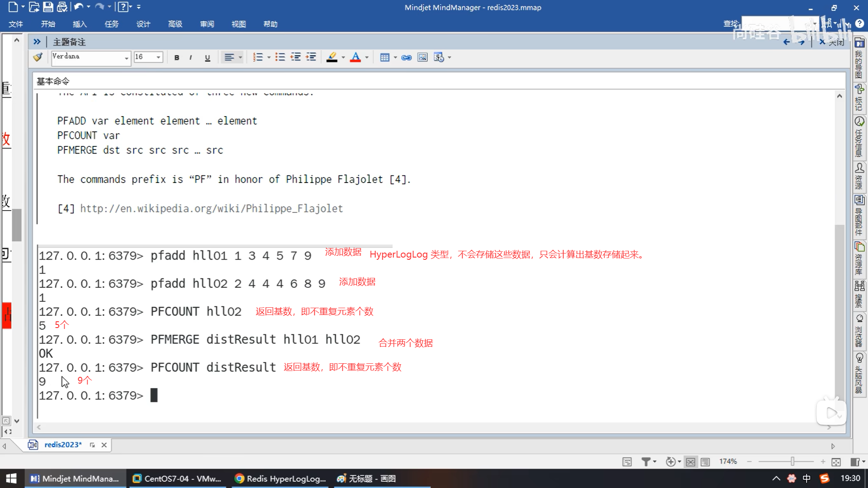The height and width of the screenshot is (488, 868).
Task: Click the fit map to window icon
Action: click(x=836, y=462)
